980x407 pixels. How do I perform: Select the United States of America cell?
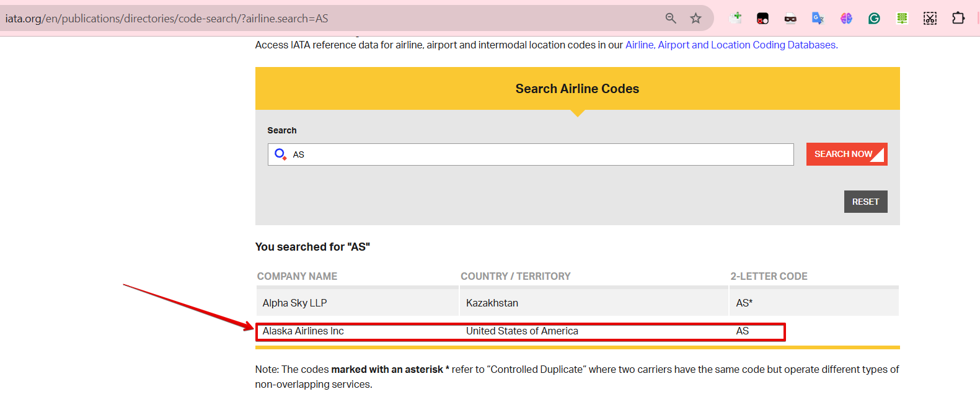(522, 331)
